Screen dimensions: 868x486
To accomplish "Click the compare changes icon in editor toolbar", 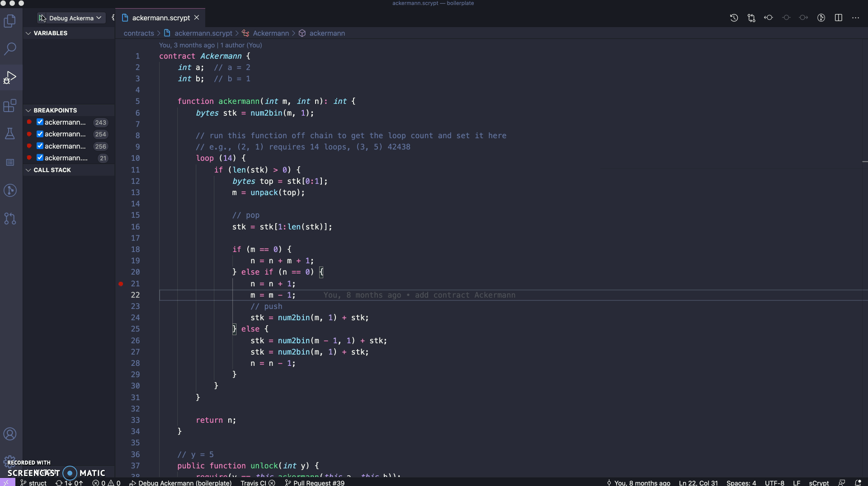I will 751,18.
